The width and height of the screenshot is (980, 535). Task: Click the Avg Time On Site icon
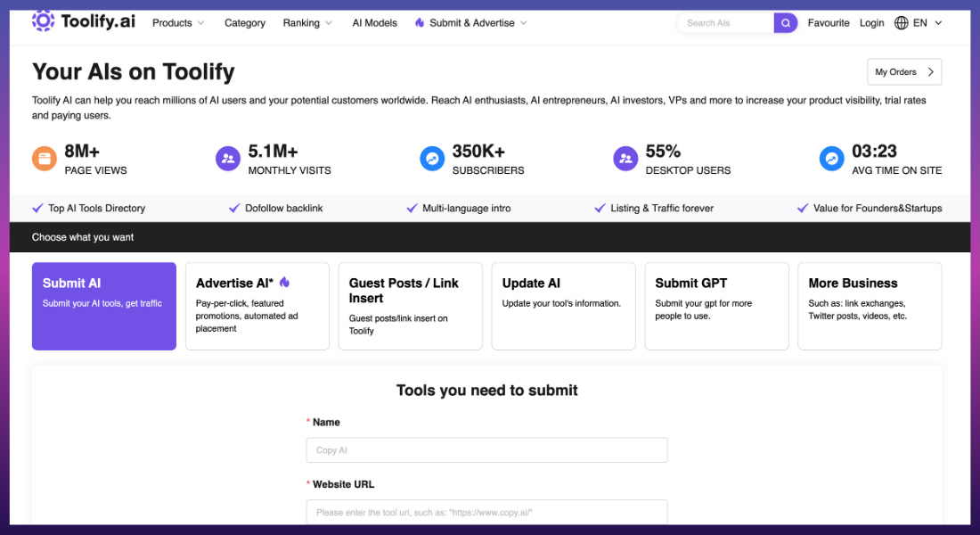(x=831, y=158)
